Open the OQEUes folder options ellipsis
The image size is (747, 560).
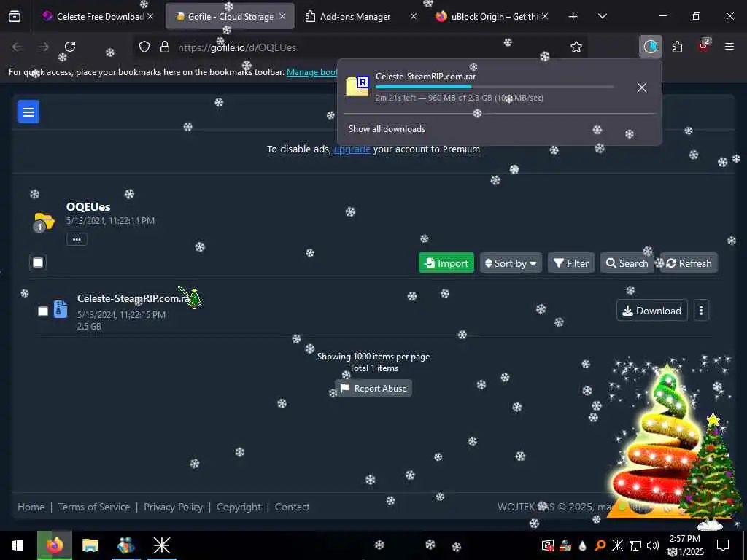(77, 239)
